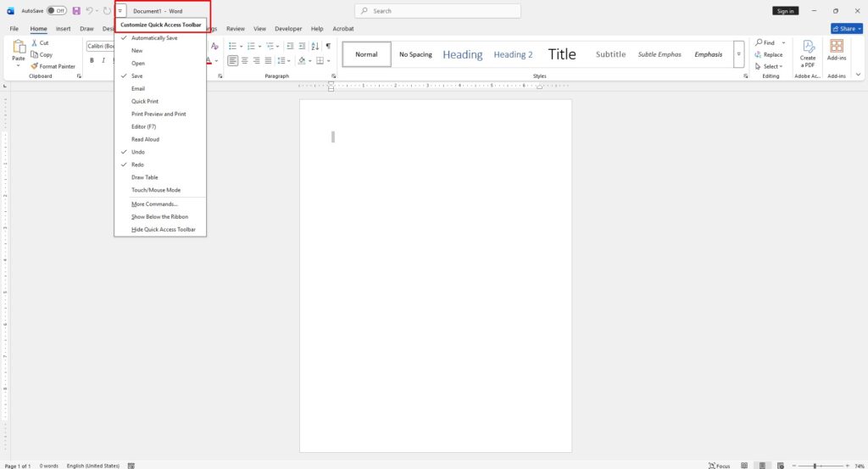Apply Italic formatting
This screenshot has height=469, width=868.
pos(103,60)
